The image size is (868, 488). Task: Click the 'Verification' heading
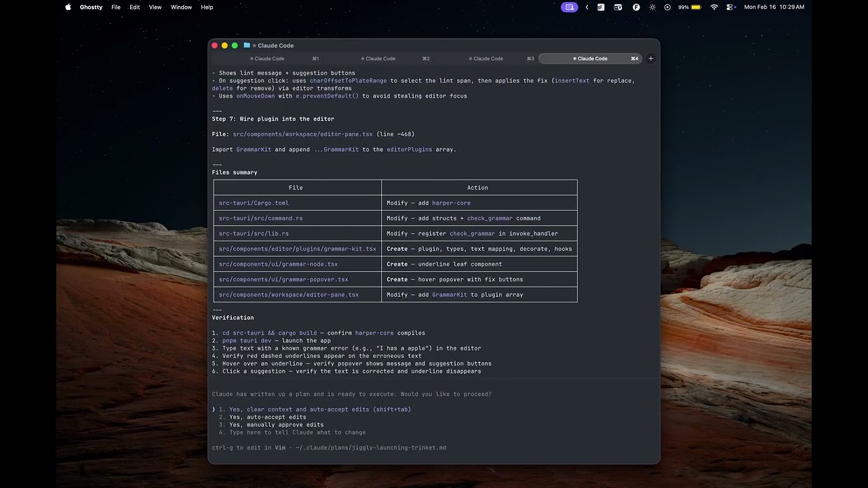coord(233,317)
